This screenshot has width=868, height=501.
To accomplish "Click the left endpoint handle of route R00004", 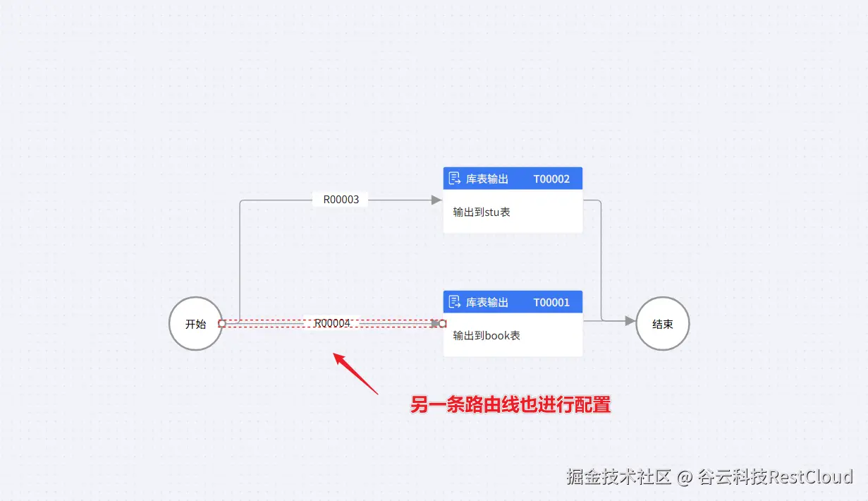I will tap(222, 324).
